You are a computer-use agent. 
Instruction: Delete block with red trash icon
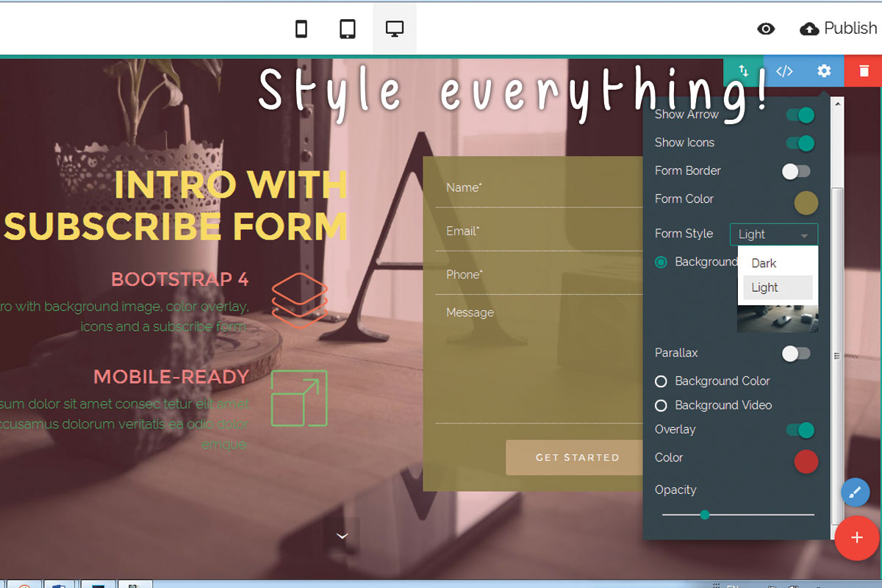tap(864, 71)
